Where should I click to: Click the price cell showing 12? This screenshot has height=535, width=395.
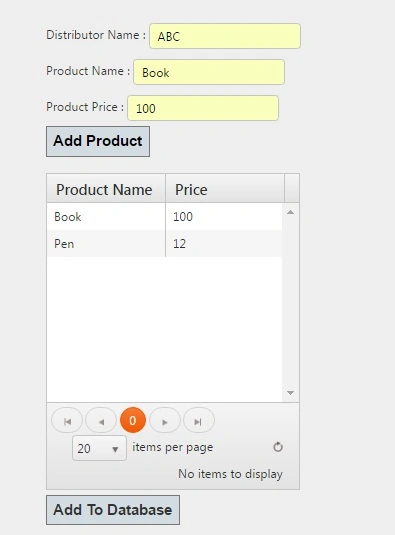(224, 244)
